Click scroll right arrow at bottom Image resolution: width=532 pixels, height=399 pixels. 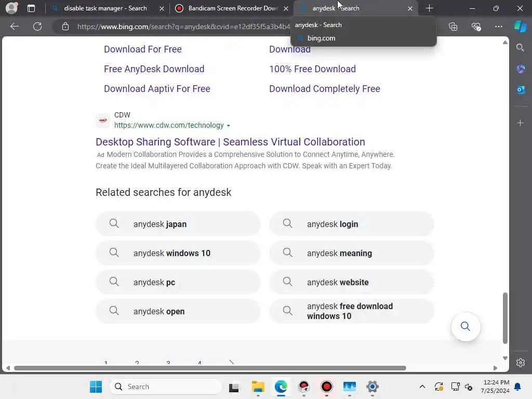pos(495,368)
